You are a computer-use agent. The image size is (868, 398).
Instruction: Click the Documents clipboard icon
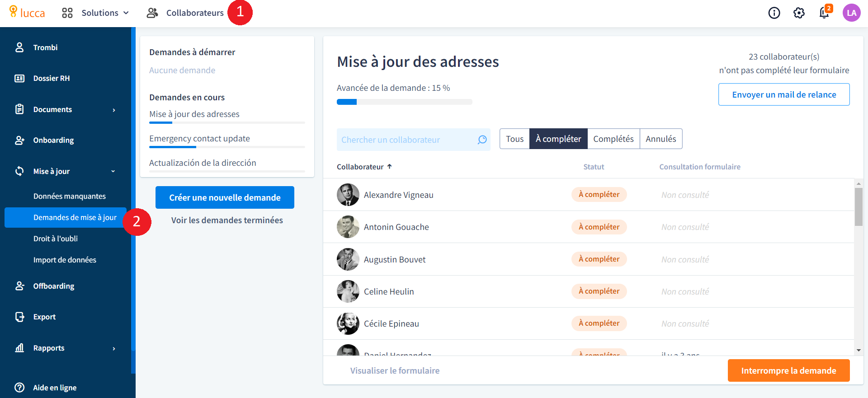click(x=19, y=109)
